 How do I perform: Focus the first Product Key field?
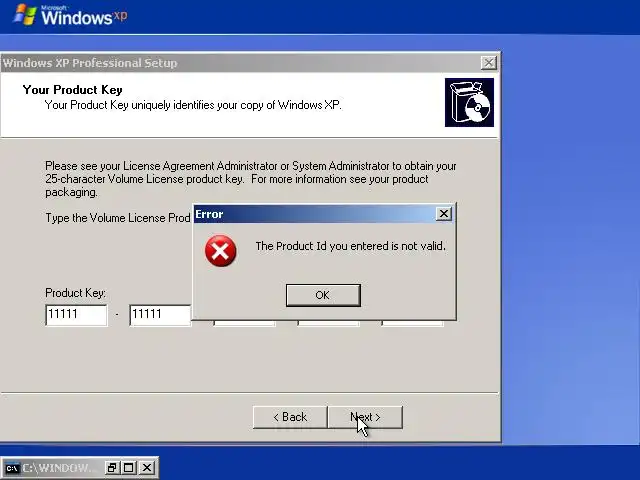coord(76,315)
